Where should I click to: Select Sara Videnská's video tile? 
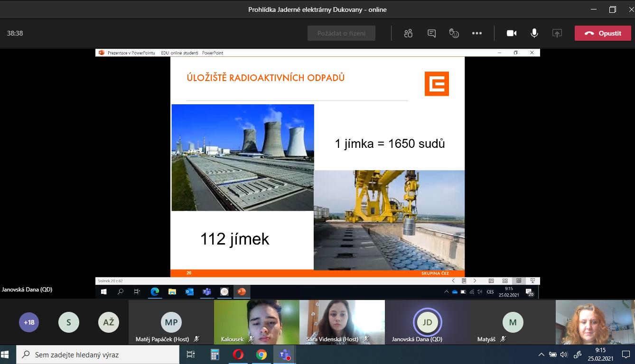[x=342, y=321]
